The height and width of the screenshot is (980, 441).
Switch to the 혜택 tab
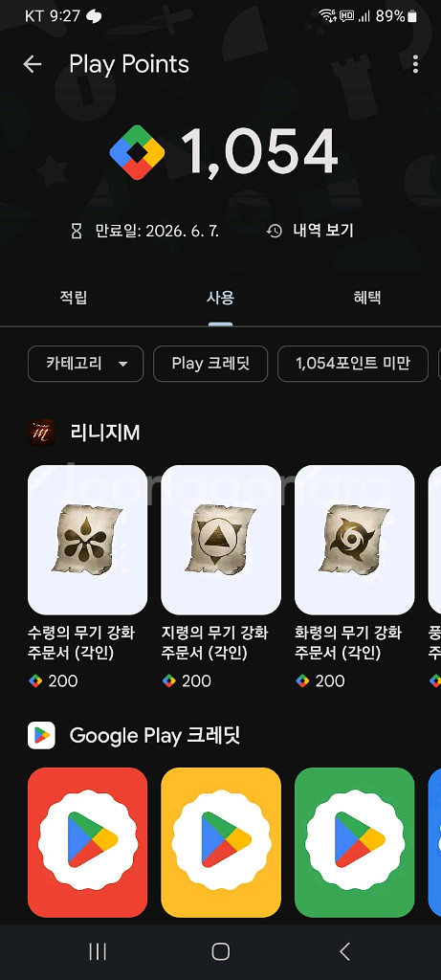pos(367,298)
